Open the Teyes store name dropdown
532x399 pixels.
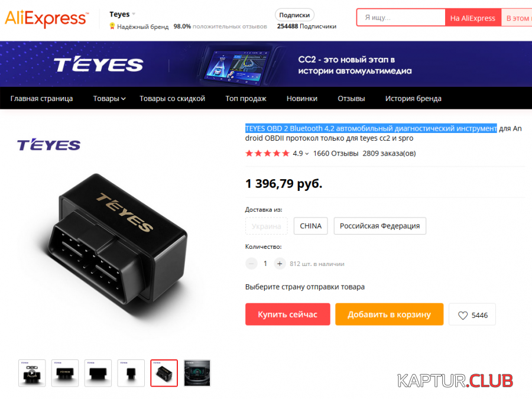tap(122, 14)
